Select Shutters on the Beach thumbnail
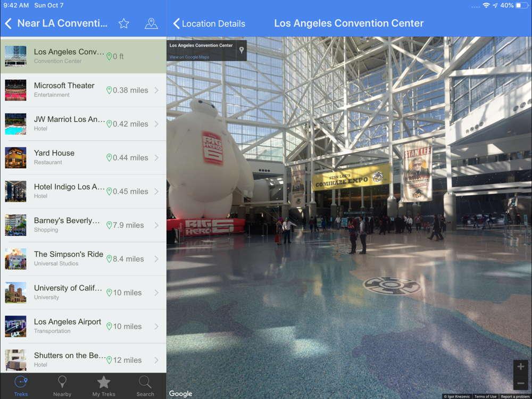 [x=15, y=360]
